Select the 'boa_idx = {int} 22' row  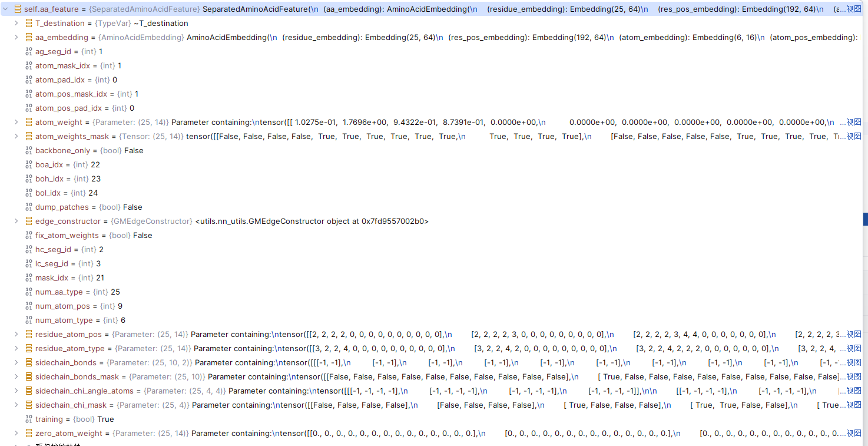[431, 164]
